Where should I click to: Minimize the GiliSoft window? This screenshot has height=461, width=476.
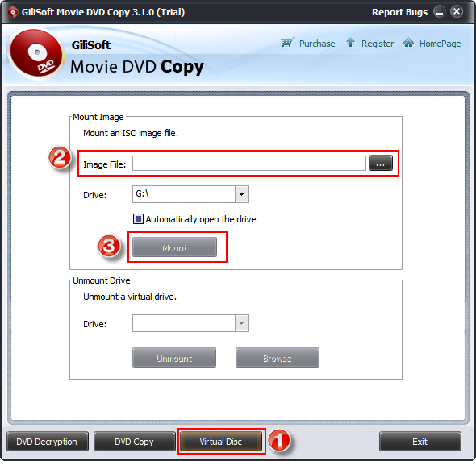(x=439, y=12)
